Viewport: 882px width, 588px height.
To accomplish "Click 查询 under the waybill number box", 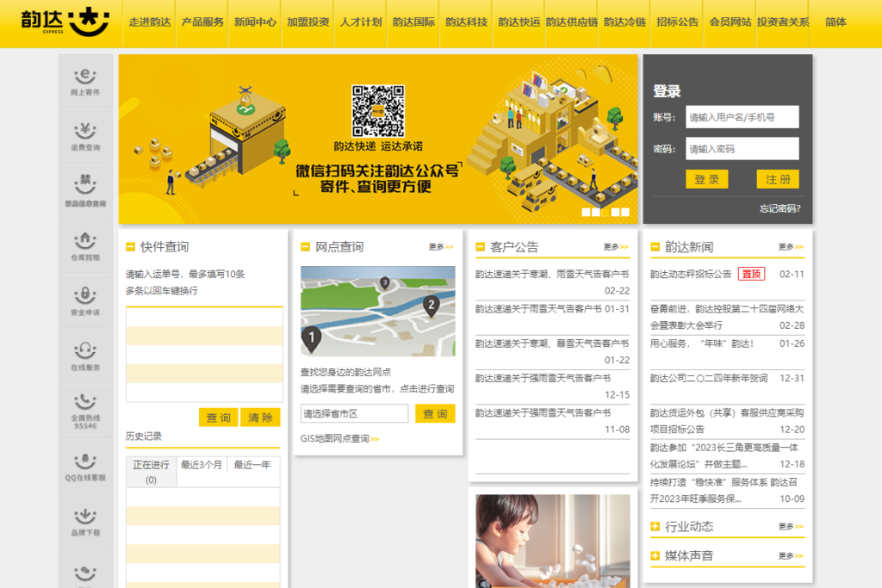I will (218, 418).
